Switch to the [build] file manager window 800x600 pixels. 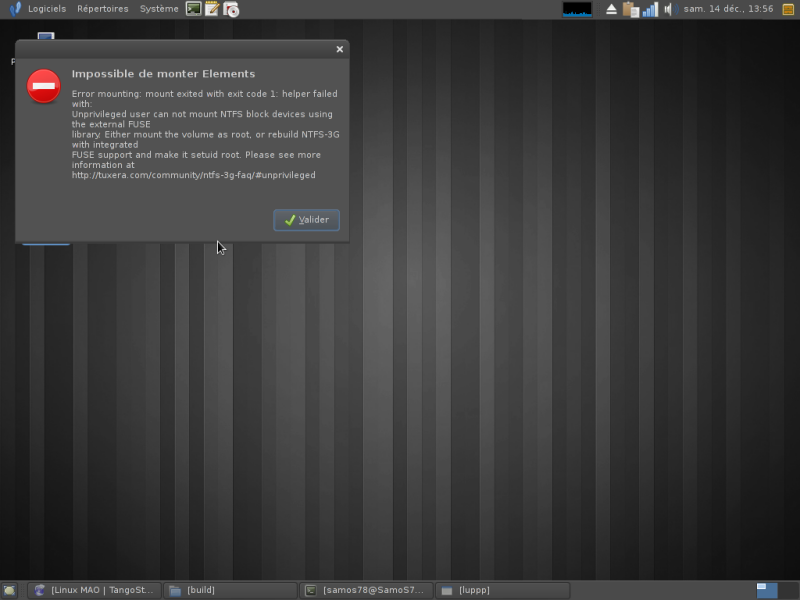(x=230, y=590)
